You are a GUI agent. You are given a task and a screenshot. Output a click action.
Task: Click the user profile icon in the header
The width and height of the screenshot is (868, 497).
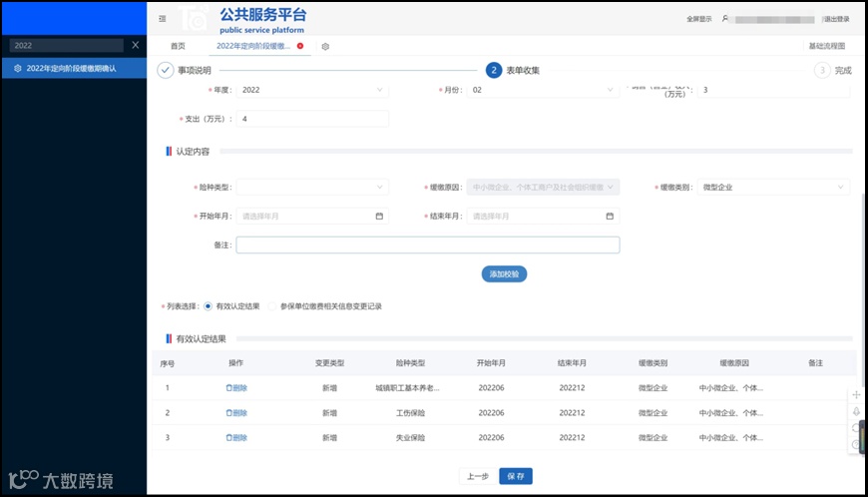click(725, 19)
